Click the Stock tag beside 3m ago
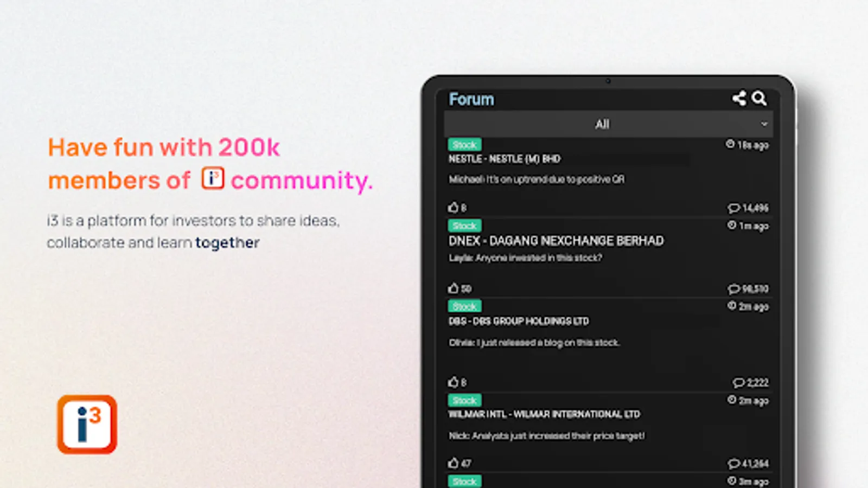The width and height of the screenshot is (868, 488). pyautogui.click(x=464, y=481)
